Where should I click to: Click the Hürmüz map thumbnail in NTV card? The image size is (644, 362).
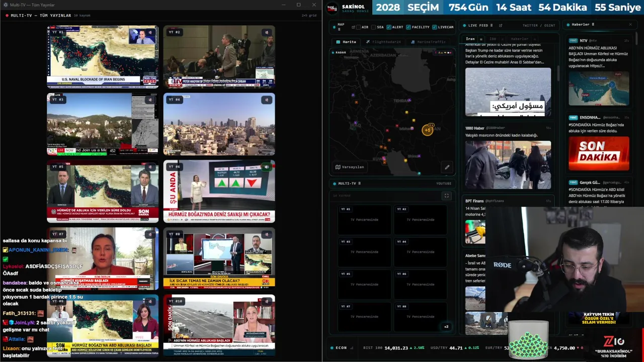(599, 88)
